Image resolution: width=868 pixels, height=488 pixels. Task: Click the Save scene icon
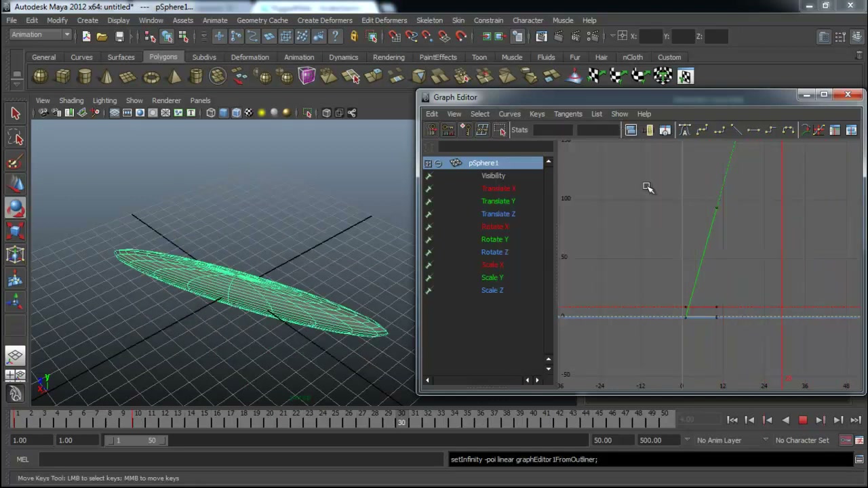point(119,36)
